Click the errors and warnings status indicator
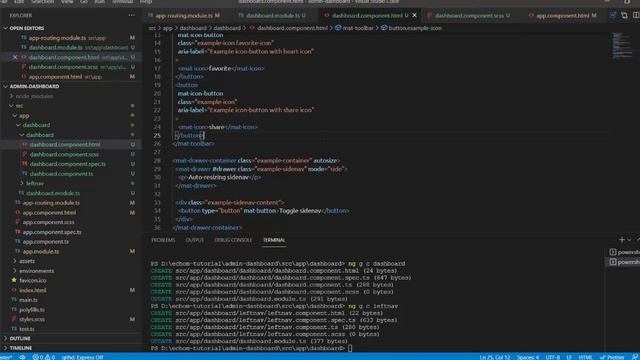640x360 pixels. (x=44, y=357)
